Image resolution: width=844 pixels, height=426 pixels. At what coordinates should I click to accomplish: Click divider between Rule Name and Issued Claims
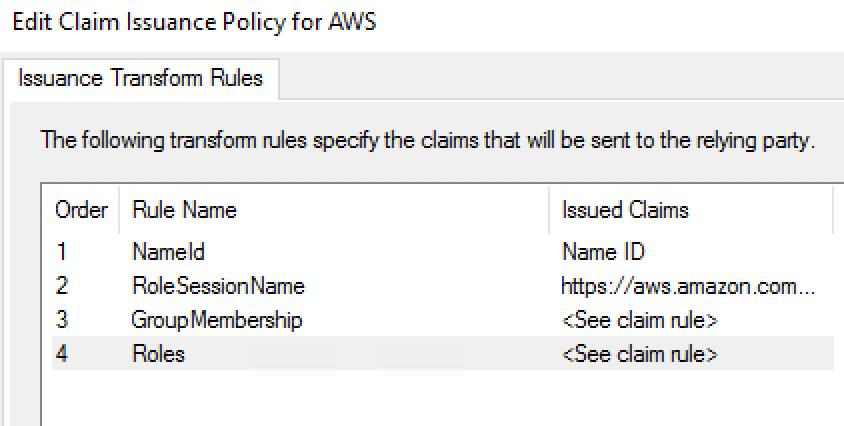549,210
